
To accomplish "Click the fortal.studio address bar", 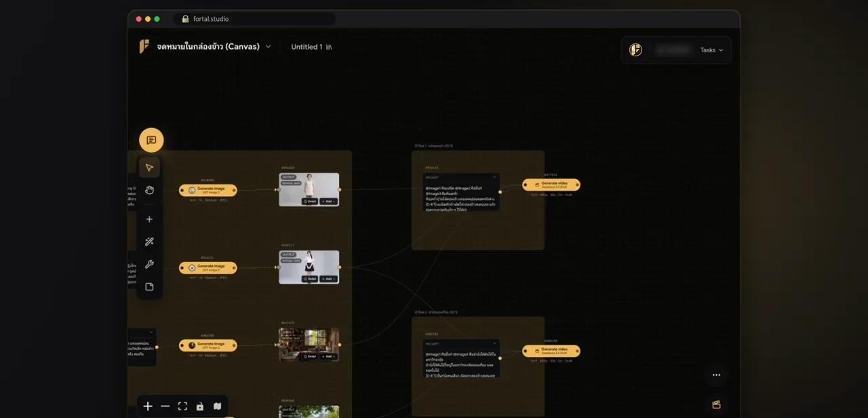I will 254,19.
